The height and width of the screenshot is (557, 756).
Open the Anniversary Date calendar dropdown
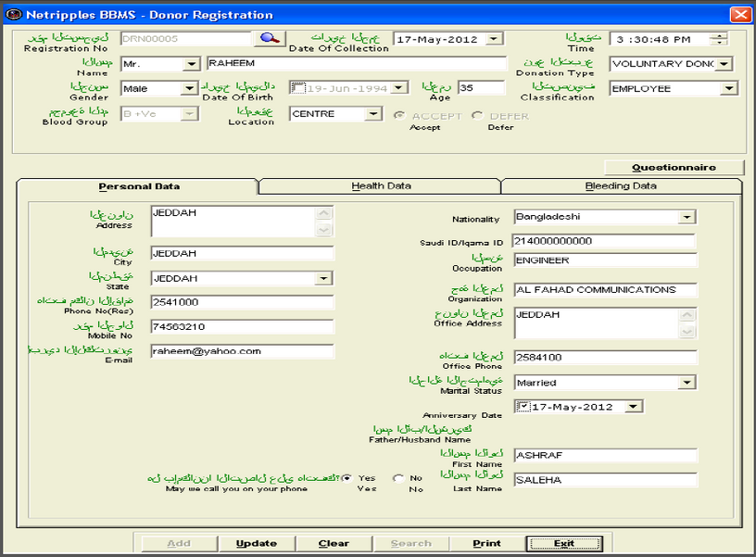[x=634, y=407]
